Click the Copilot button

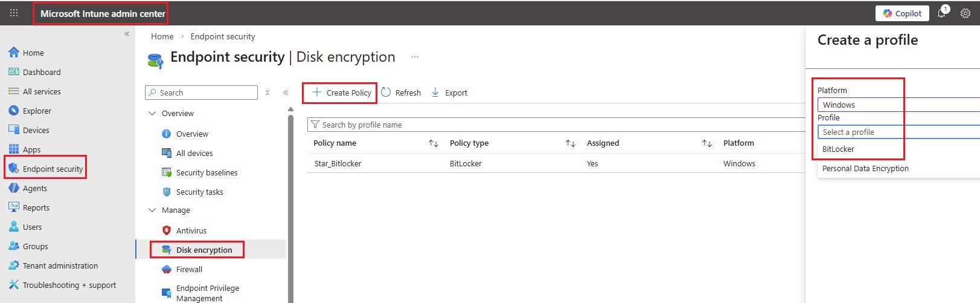point(902,13)
